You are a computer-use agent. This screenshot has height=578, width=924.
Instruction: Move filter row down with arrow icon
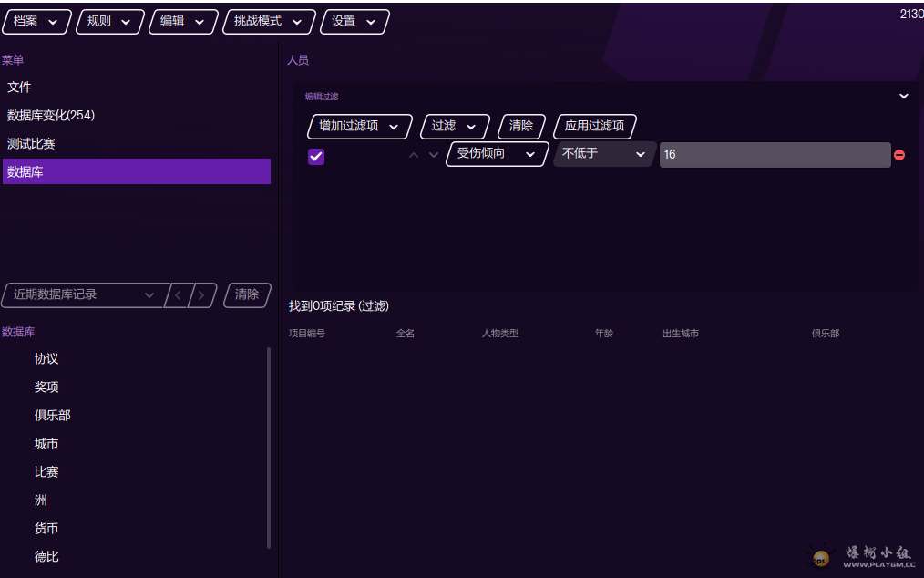(x=434, y=155)
